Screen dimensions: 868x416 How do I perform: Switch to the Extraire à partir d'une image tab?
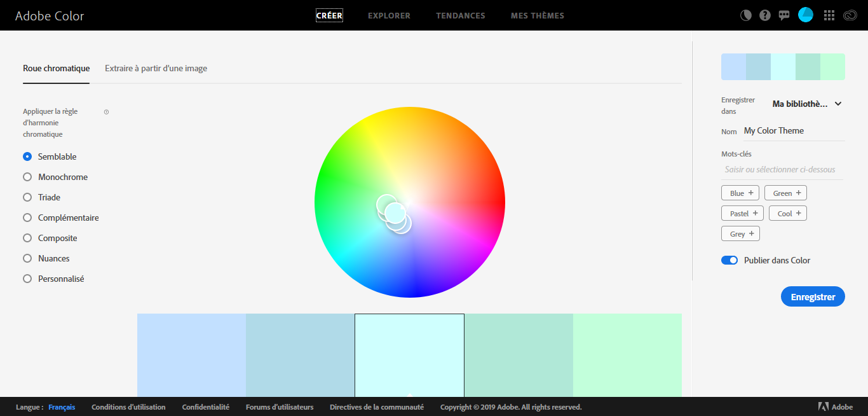point(156,67)
